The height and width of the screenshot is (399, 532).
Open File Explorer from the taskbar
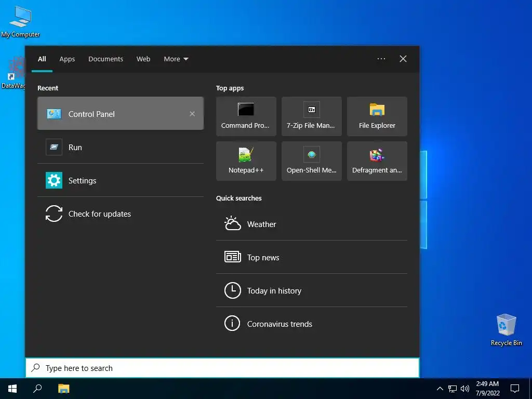[x=63, y=389]
